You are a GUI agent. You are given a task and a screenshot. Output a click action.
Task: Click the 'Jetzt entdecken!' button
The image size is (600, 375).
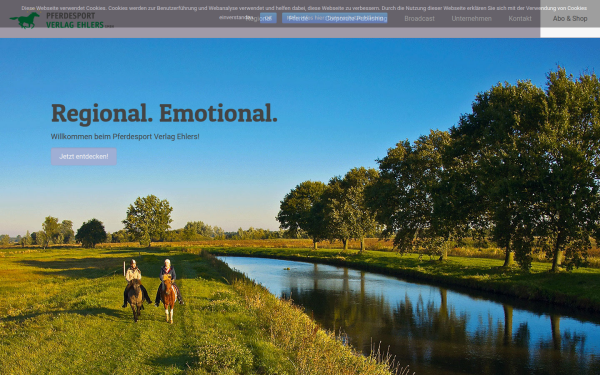tap(83, 157)
